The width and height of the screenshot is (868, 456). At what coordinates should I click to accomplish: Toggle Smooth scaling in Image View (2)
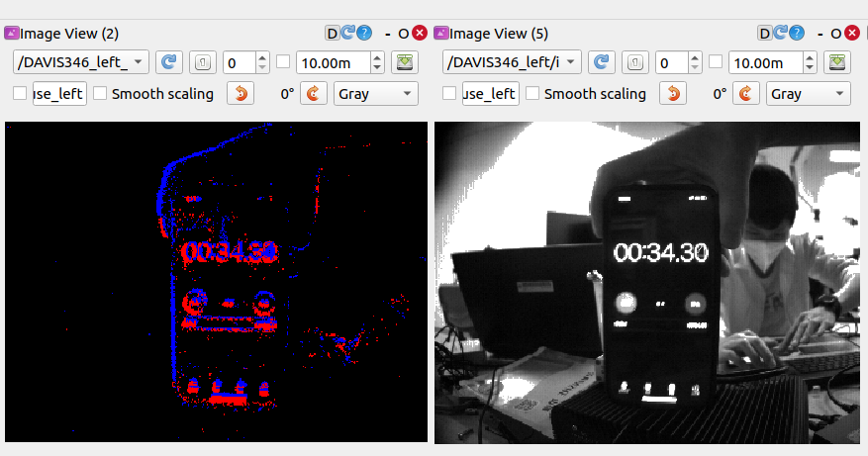point(100,93)
